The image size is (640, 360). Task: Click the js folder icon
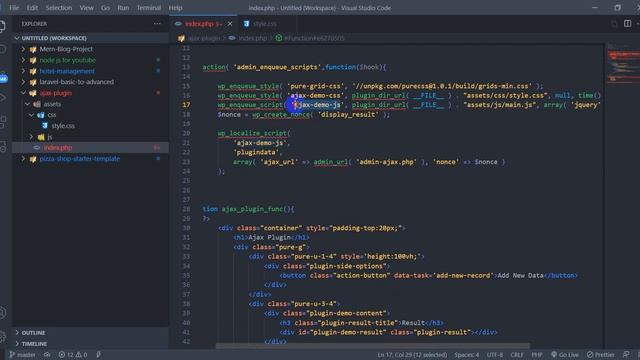tap(41, 137)
